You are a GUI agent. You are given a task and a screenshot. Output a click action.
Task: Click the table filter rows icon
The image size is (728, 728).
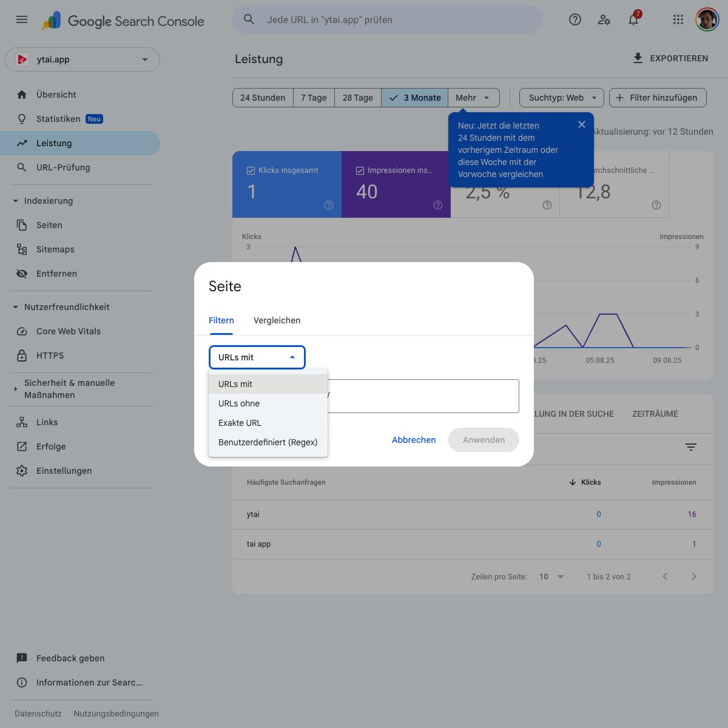(x=690, y=447)
